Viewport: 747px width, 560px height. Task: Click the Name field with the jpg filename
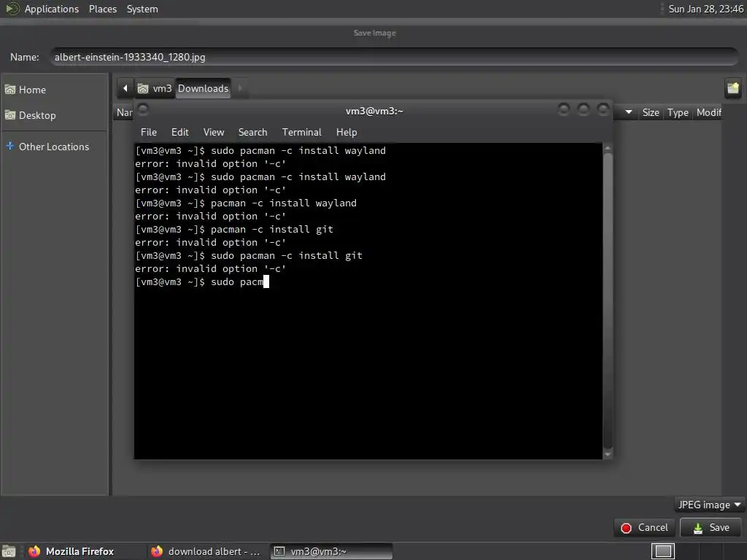[395, 57]
